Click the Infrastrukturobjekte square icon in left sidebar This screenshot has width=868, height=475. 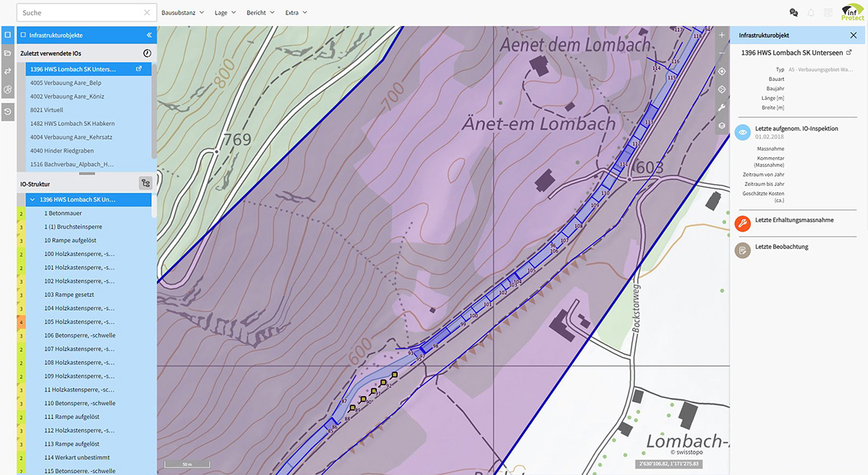coord(7,35)
